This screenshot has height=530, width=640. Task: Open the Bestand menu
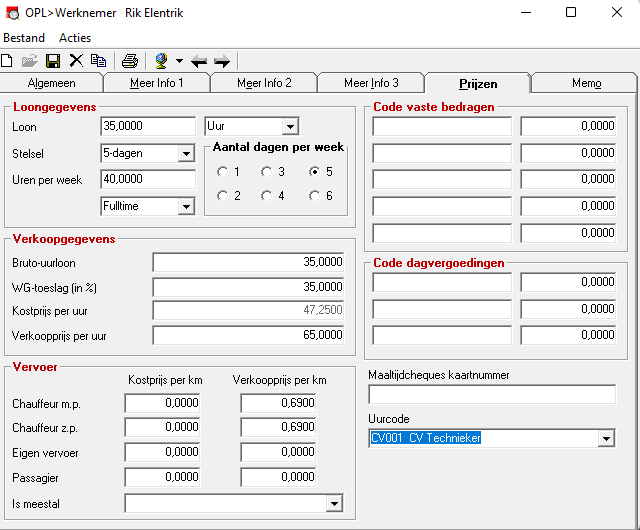[x=24, y=38]
